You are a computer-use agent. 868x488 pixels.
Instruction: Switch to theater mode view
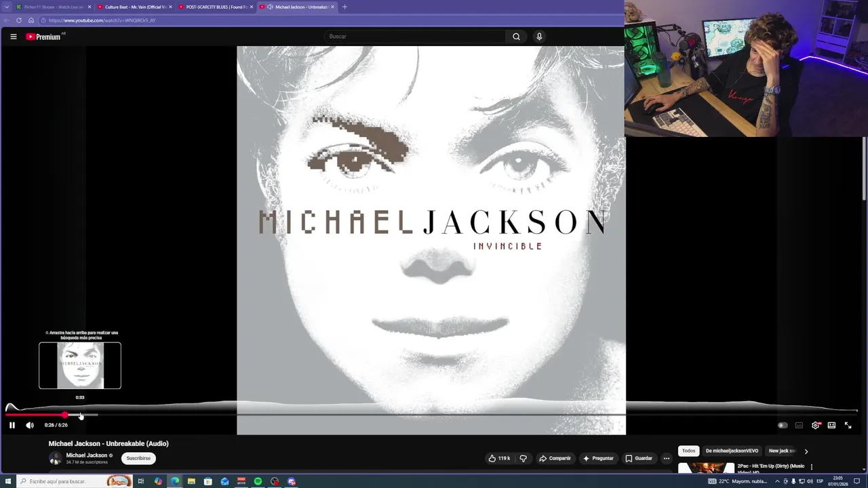[x=831, y=425]
